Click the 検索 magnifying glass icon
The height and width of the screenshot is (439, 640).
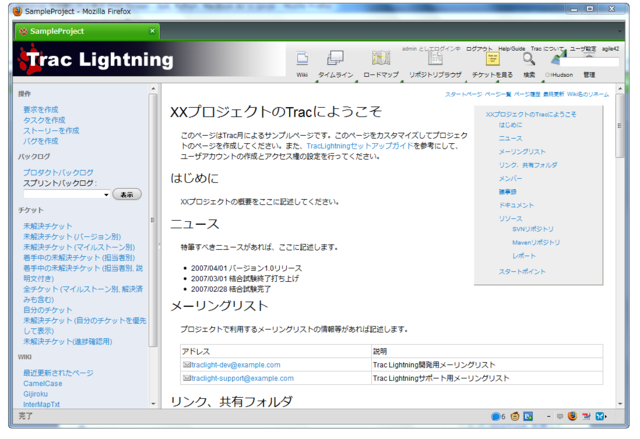click(529, 59)
